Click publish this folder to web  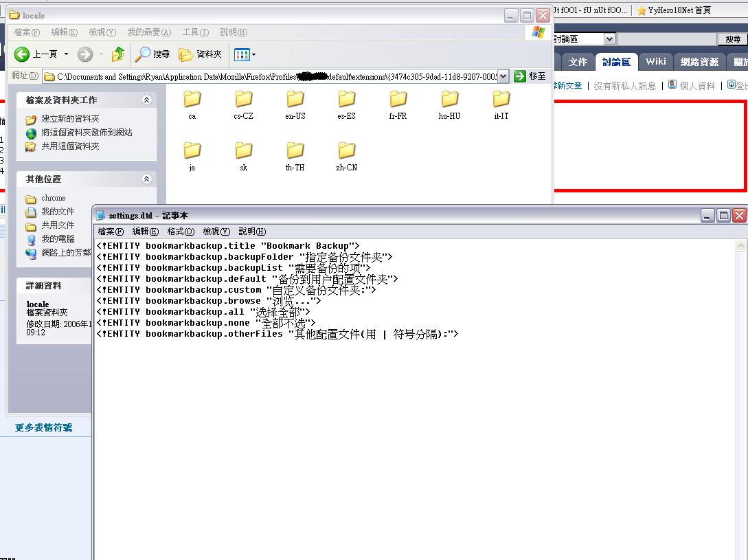tap(87, 132)
